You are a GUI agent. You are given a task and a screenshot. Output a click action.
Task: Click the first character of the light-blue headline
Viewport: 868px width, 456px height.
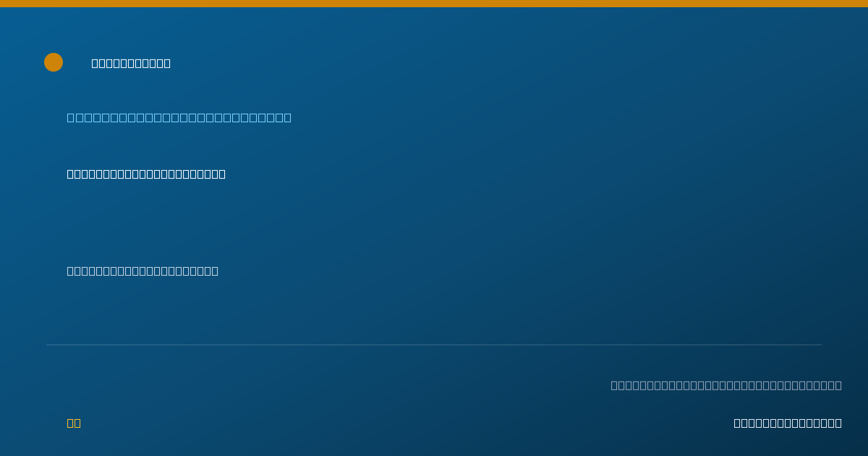point(71,117)
